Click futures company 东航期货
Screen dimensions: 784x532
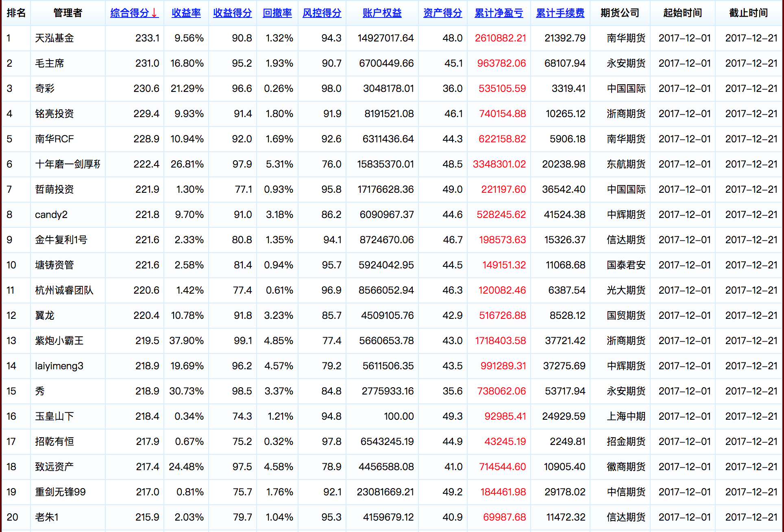click(626, 164)
